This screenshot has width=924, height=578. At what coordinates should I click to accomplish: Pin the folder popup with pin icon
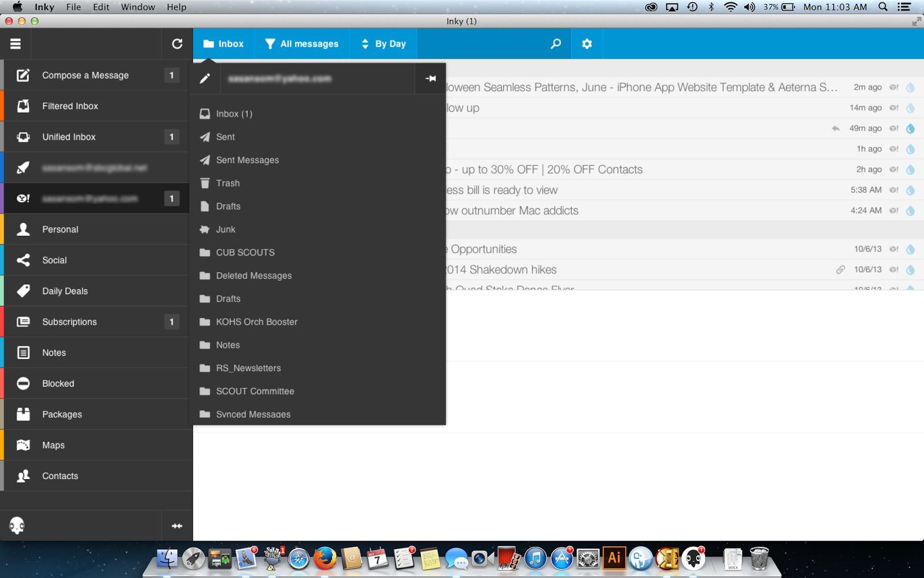point(430,79)
